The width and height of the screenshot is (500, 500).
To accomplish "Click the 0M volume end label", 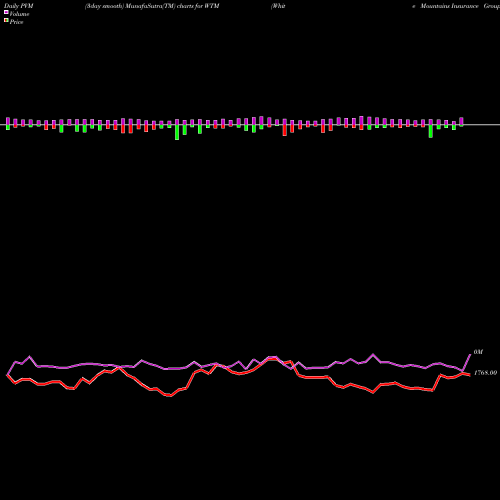I will 478,352.
